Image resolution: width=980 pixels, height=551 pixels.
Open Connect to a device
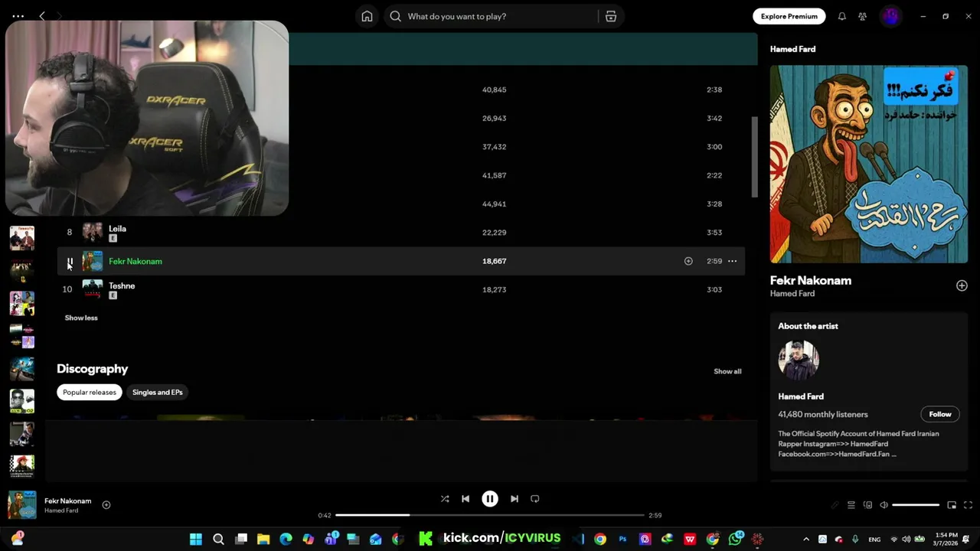867,505
